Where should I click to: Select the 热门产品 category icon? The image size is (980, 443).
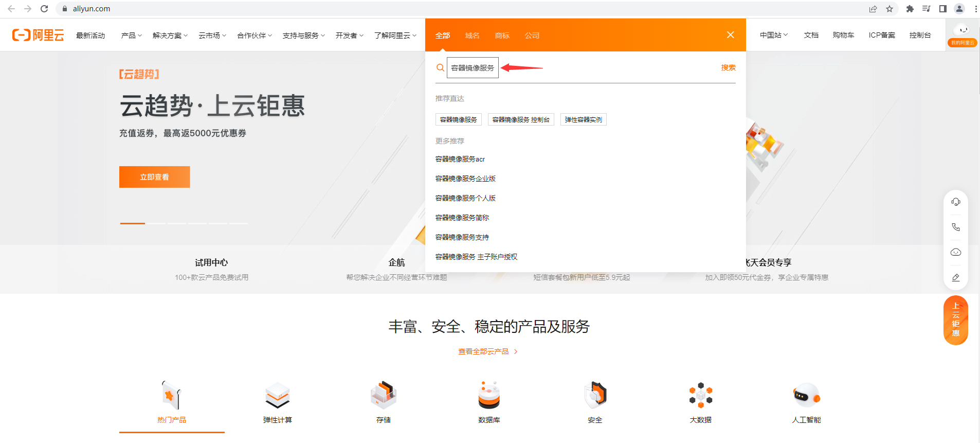[x=172, y=395]
